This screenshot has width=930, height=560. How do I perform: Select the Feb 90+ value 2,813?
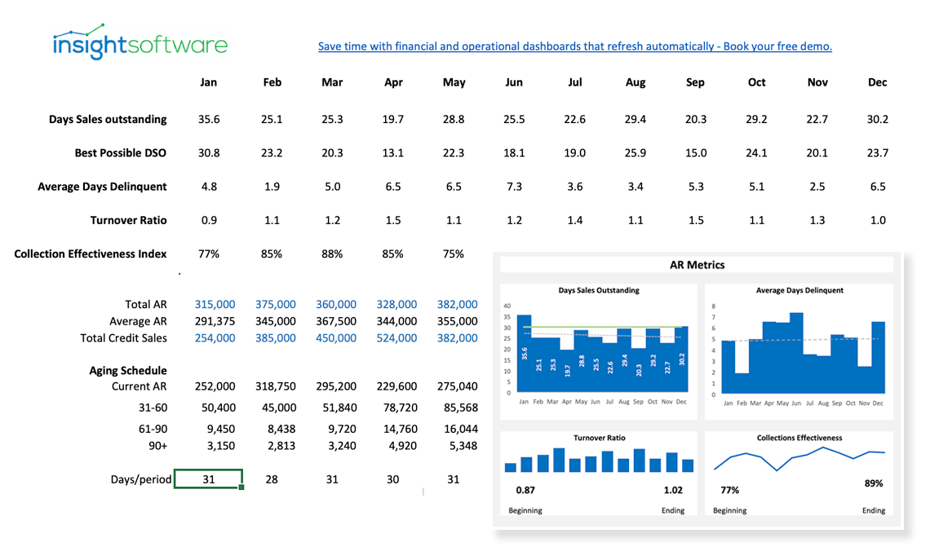pyautogui.click(x=281, y=446)
